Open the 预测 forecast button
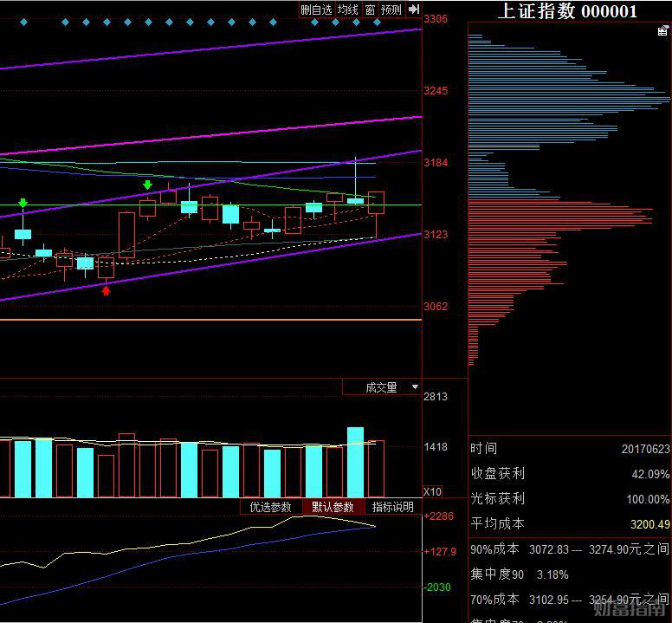The image size is (672, 623). point(391,10)
